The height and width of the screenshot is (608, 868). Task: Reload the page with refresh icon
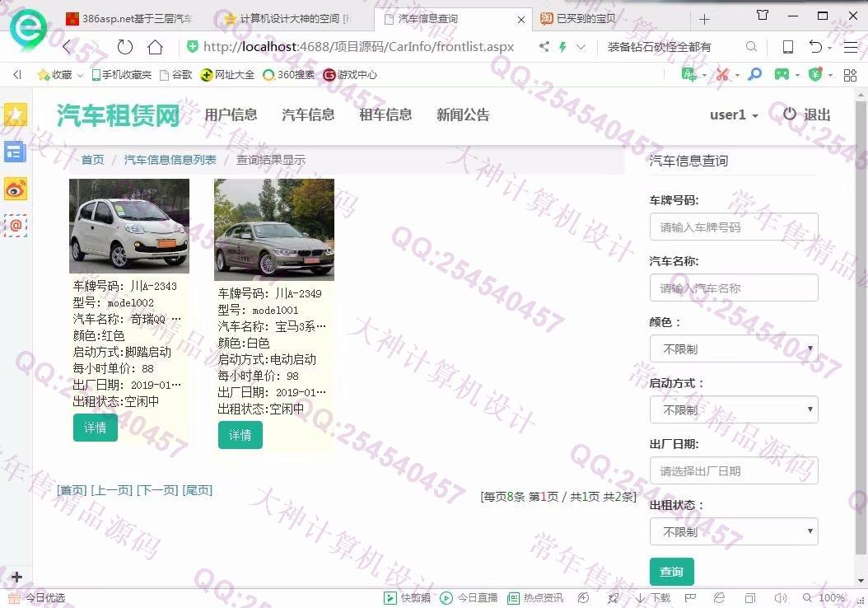pyautogui.click(x=125, y=47)
